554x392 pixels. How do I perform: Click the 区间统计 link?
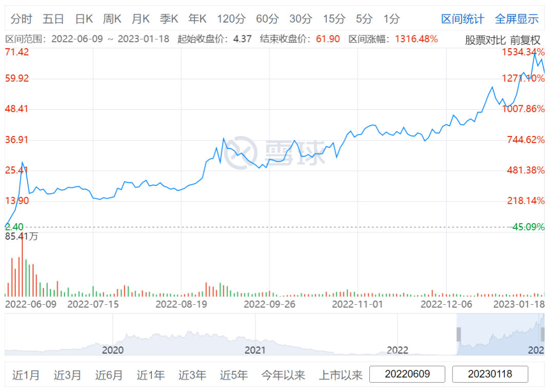pos(462,19)
